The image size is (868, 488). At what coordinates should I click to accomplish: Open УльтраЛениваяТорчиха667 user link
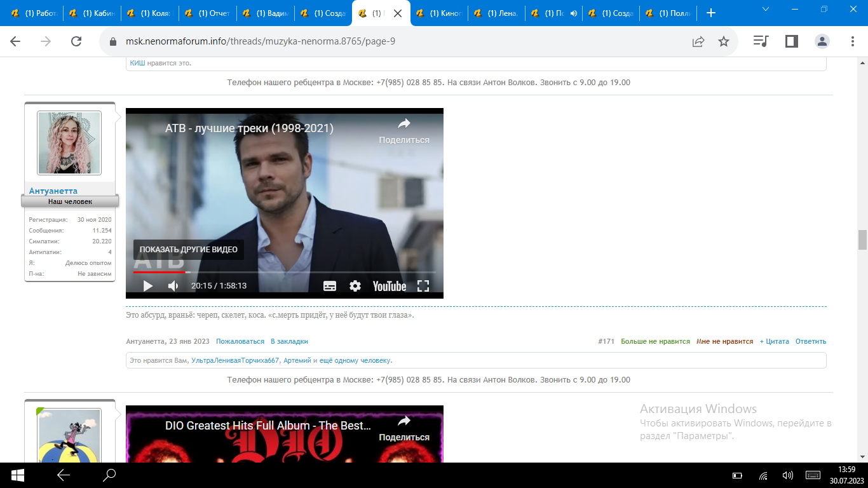[x=235, y=360]
